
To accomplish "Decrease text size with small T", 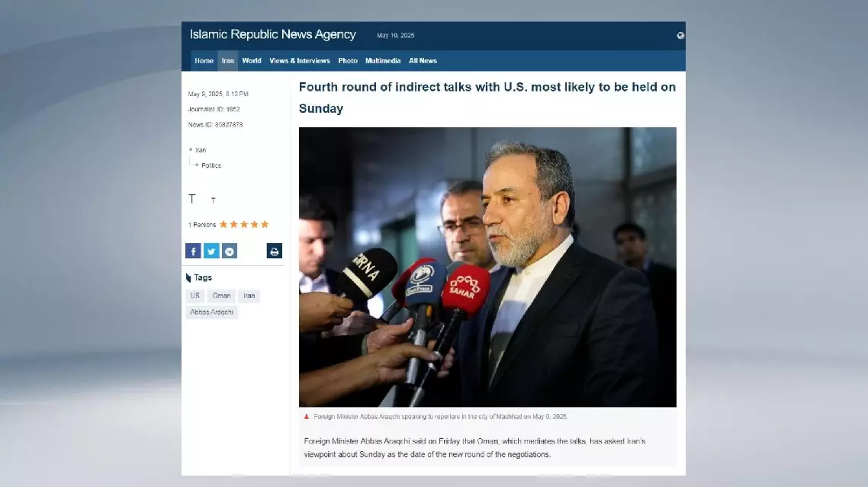I will (x=213, y=200).
